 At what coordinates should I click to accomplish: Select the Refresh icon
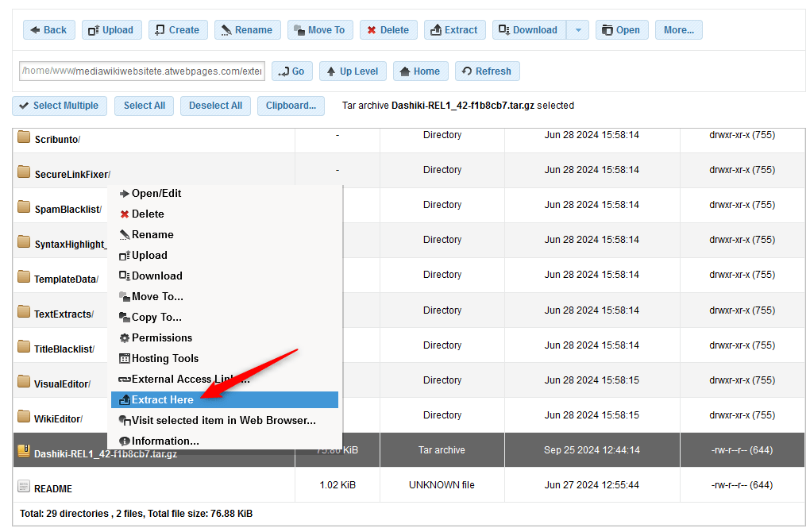coord(468,71)
